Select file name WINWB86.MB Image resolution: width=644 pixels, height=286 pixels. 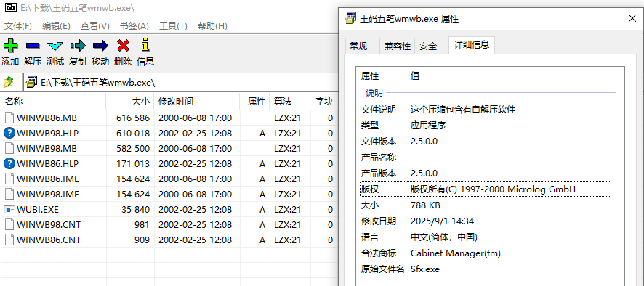pyautogui.click(x=47, y=118)
